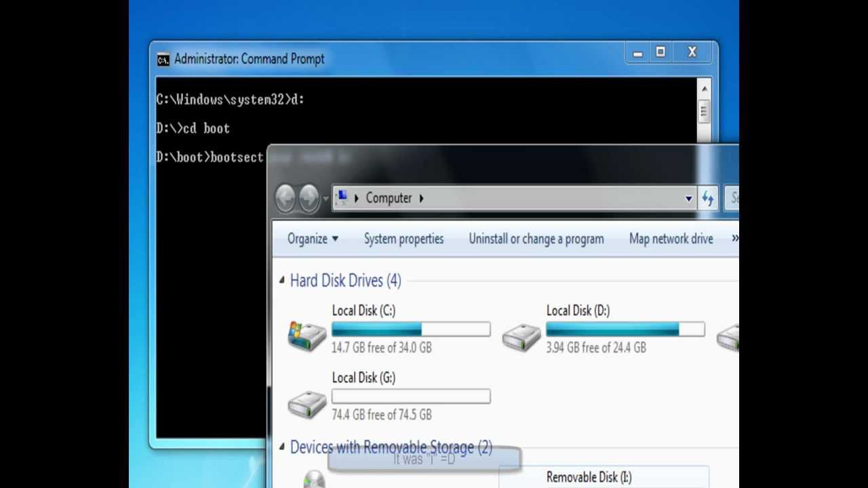Expand the arrow after Computer in address bar
868x488 pixels.
(x=421, y=198)
